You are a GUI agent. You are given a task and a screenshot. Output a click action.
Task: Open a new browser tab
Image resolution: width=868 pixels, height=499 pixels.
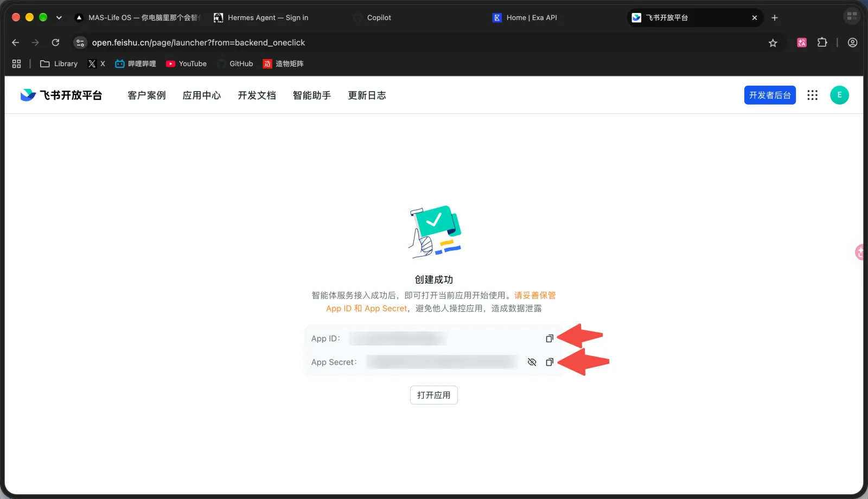click(775, 18)
